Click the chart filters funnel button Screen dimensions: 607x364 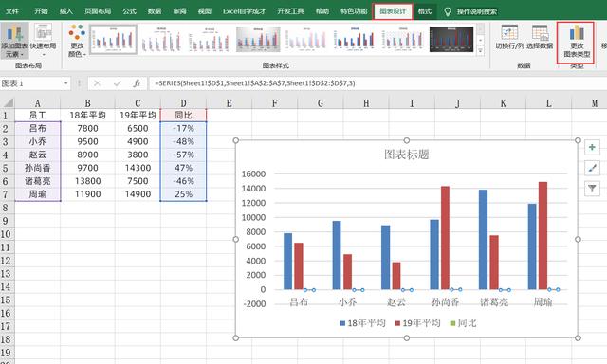point(592,189)
